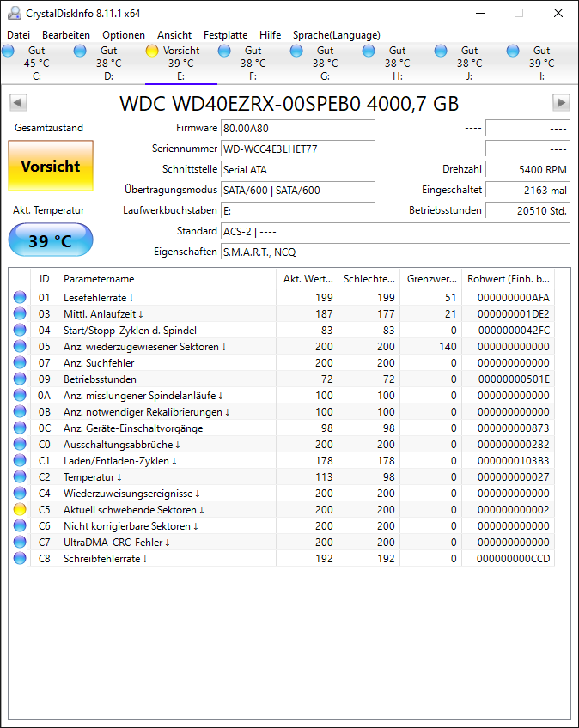Click status orb for misslungener Spindelanläufe row
The image size is (579, 728).
tap(20, 395)
